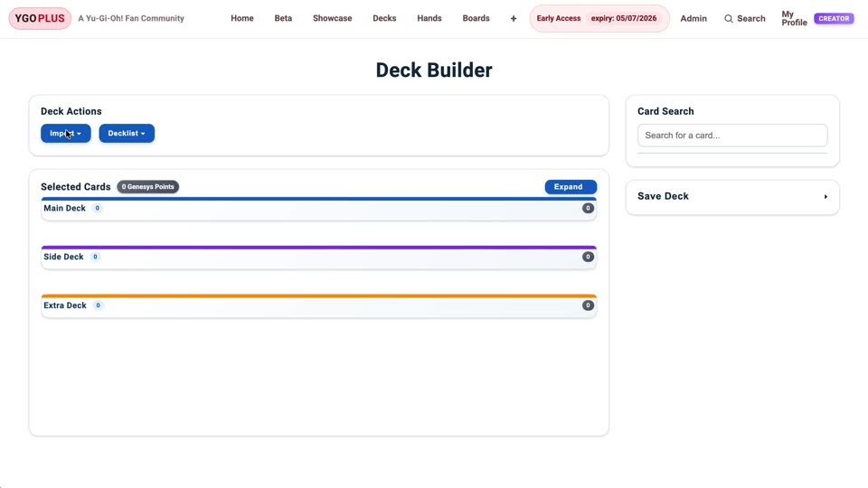The height and width of the screenshot is (488, 868).
Task: Go to the Home page
Action: pyautogui.click(x=242, y=18)
